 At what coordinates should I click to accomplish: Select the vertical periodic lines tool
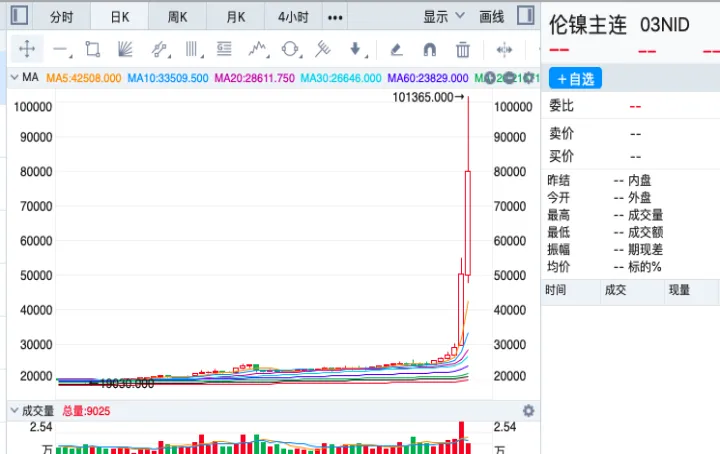(x=192, y=49)
